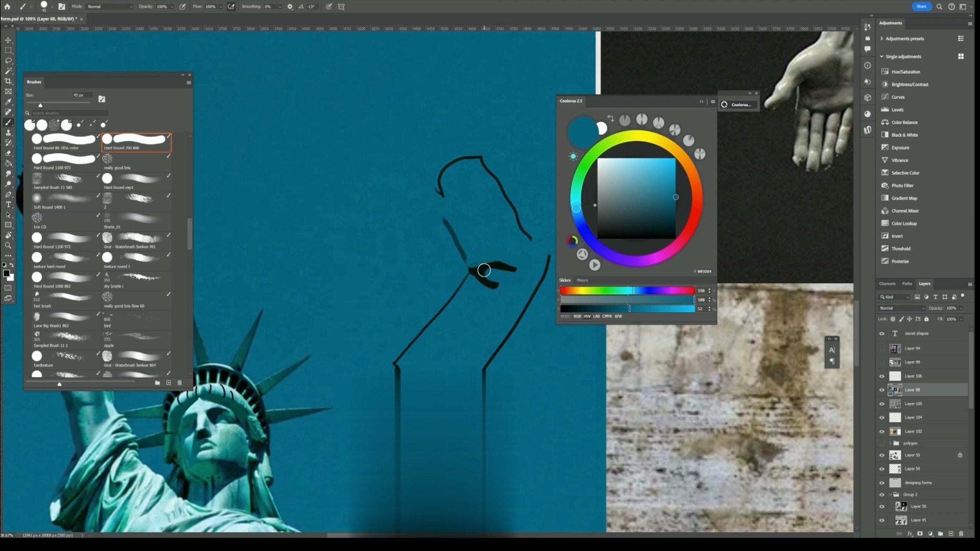Add a Levels adjustment
The width and height of the screenshot is (980, 551).
click(897, 110)
